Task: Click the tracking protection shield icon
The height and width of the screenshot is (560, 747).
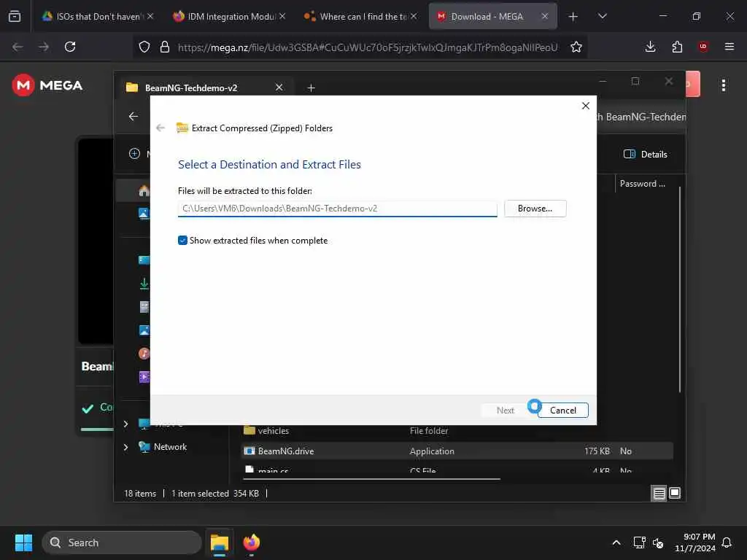Action: [144, 47]
